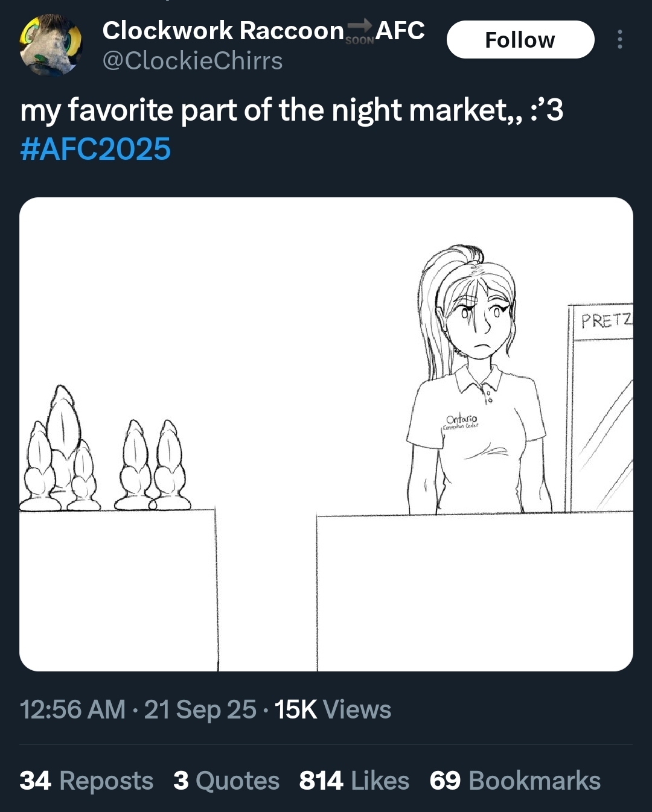Screen dimensions: 652x812
Task: Show the 814 Likes list
Action: click(x=354, y=781)
